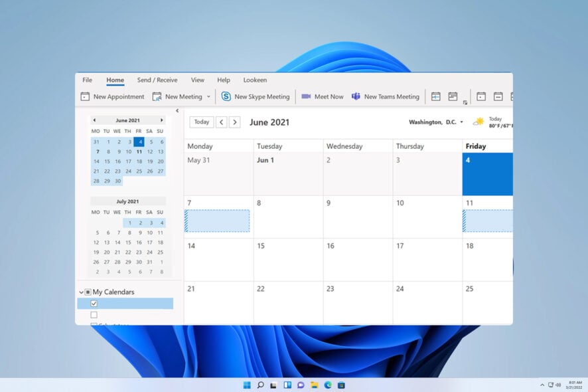Viewport: 588px width, 392px height.
Task: Open taskbar Search magnifier
Action: (x=260, y=385)
